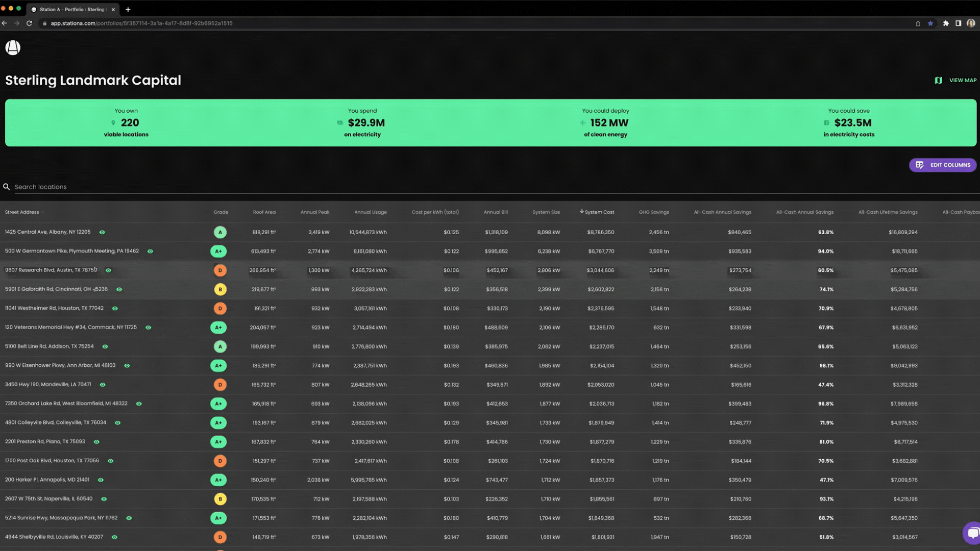Toggle the eye icon for 5100 Belt Line Rd, Addison
The width and height of the screenshot is (980, 551).
coord(105,346)
